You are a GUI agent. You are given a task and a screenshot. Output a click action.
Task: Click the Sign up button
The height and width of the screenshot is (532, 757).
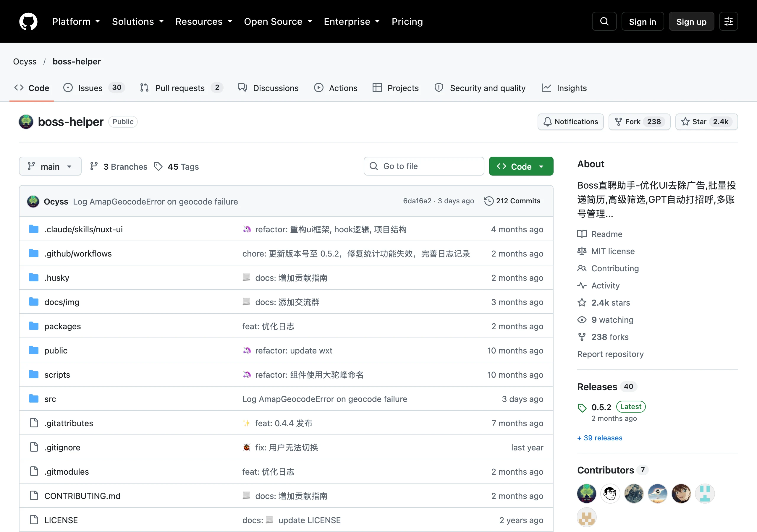click(691, 21)
